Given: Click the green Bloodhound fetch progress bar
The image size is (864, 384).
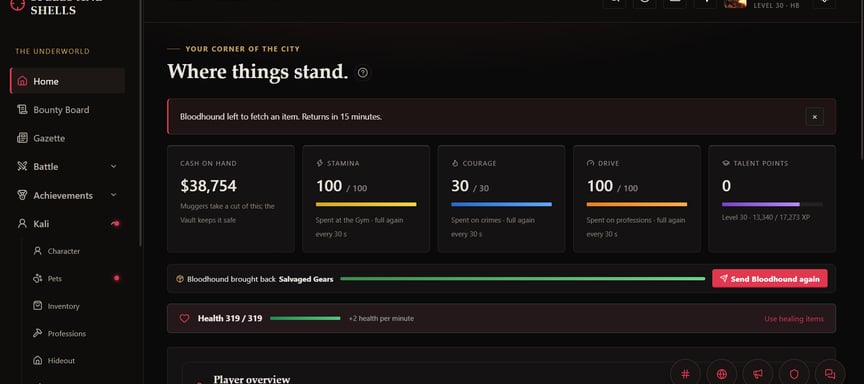Looking at the screenshot, I should pos(522,279).
